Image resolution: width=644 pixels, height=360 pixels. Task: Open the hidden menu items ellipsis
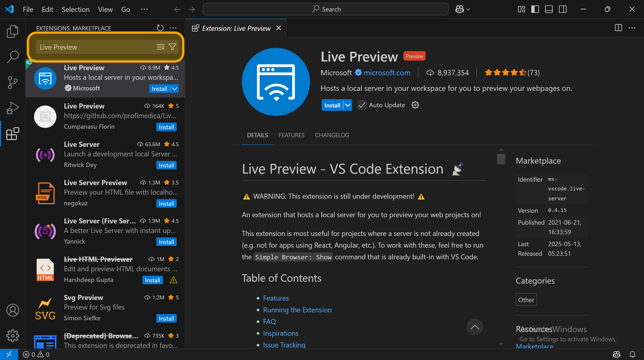[144, 9]
